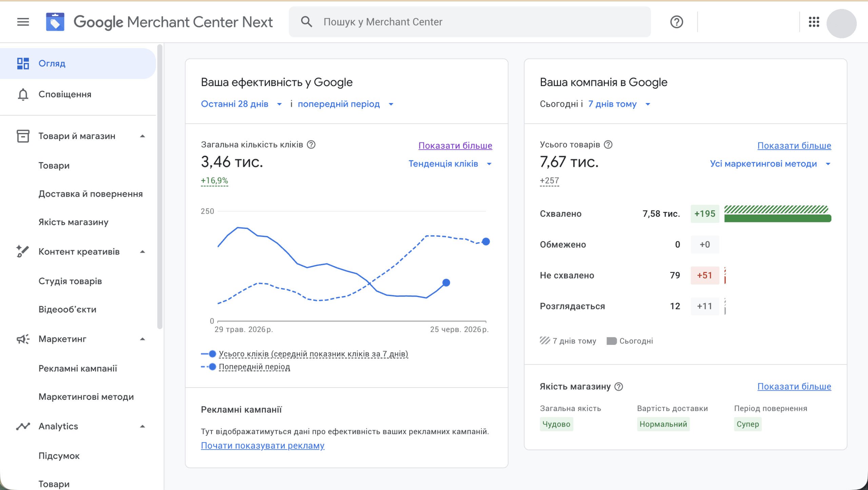Open the Тенденція кліків dropdown
The height and width of the screenshot is (490, 868).
click(450, 164)
